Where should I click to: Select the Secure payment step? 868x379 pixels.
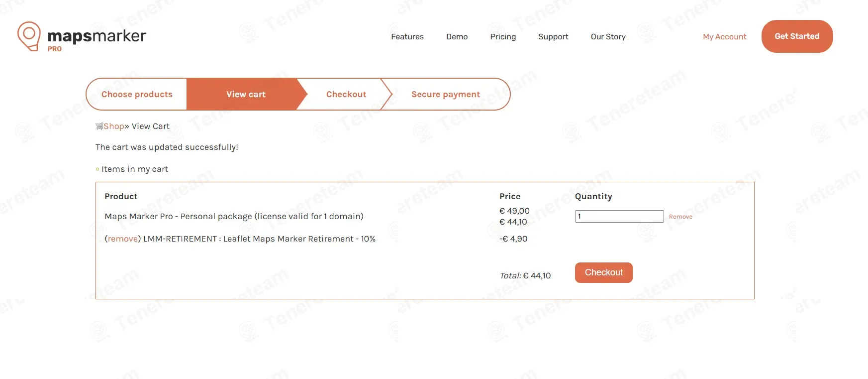[x=446, y=94]
